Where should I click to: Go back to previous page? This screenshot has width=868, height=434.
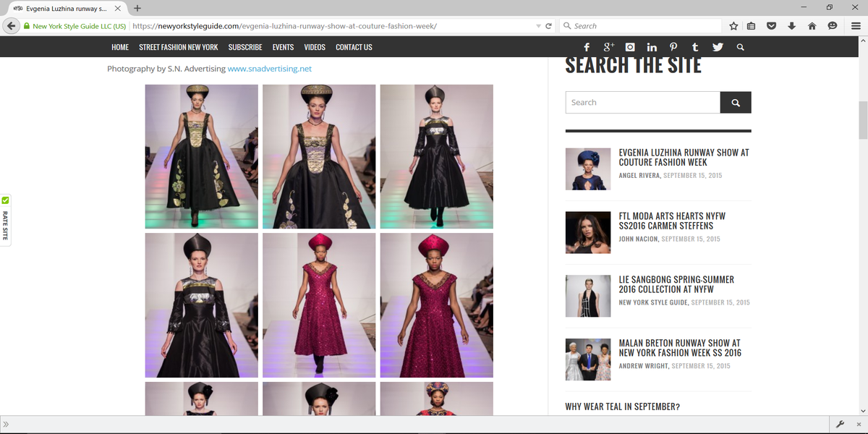point(11,26)
